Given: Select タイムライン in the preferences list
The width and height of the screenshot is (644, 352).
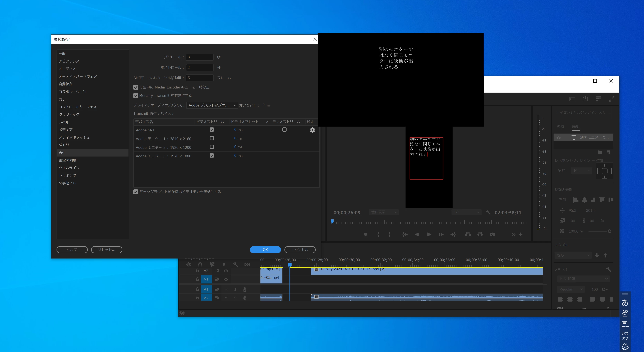Looking at the screenshot, I should point(69,168).
